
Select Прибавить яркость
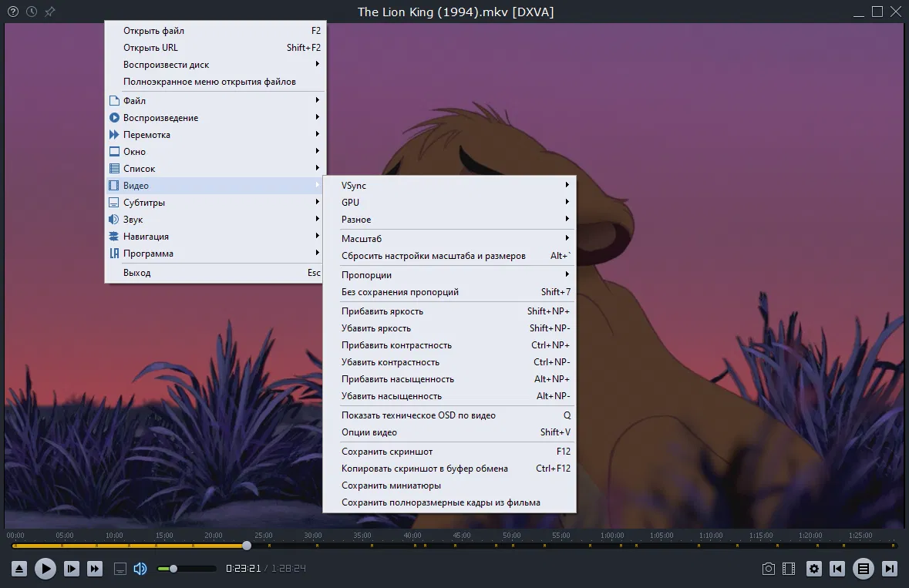click(449, 311)
